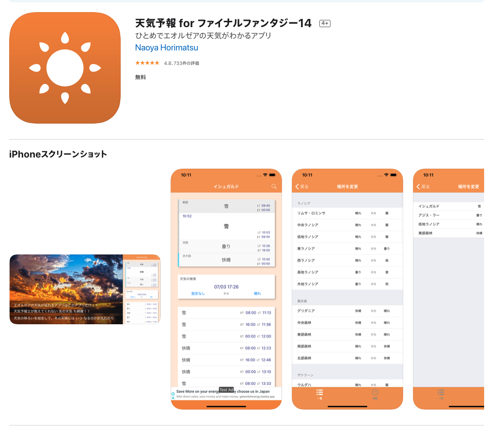Select the 高地ラノシア location row
Screen dimensions: 504x427
[347, 272]
